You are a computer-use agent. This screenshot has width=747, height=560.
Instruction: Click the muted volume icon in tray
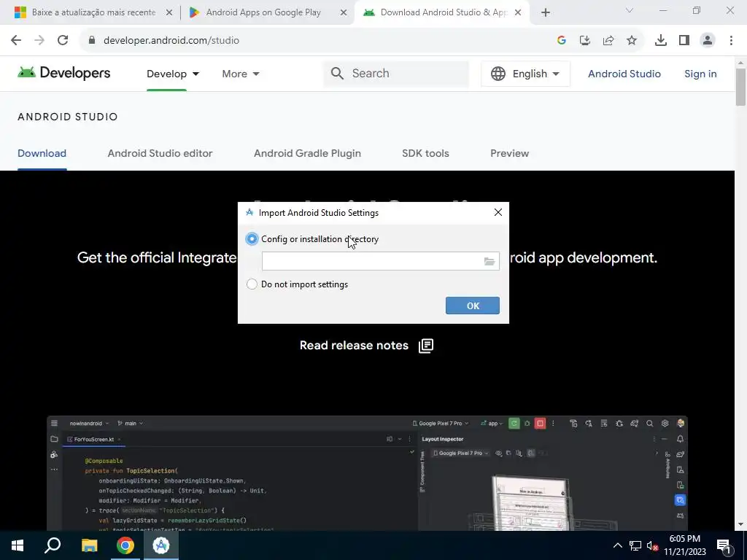point(652,545)
